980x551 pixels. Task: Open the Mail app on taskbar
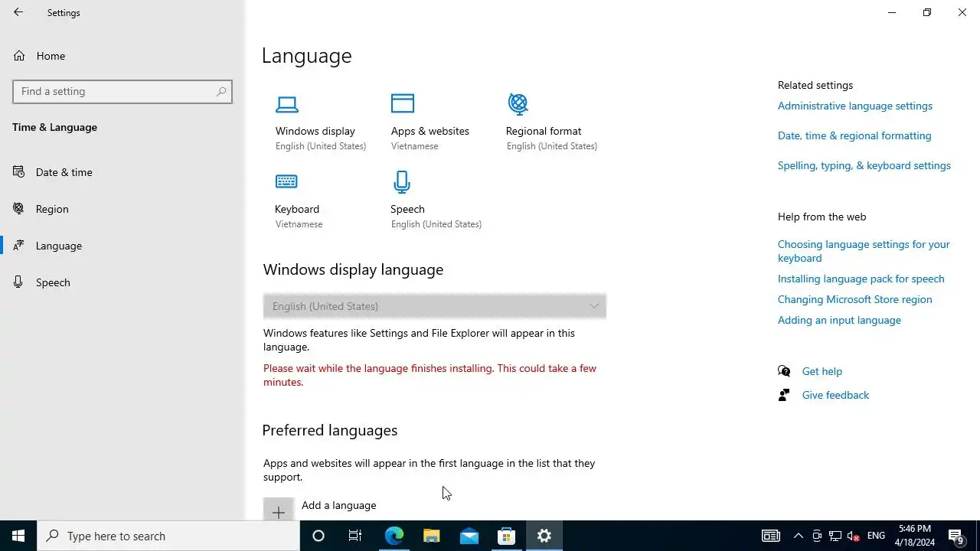pos(469,536)
